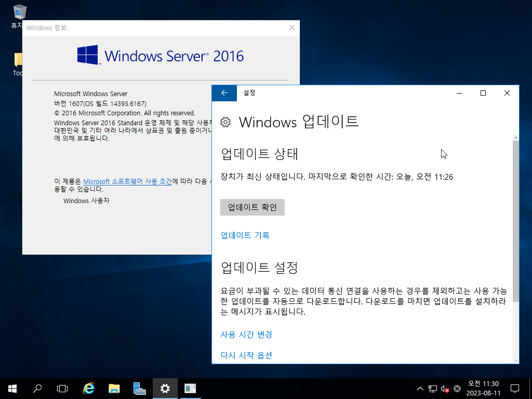Open the 업데이트 기록 link
Image resolution: width=532 pixels, height=399 pixels.
[x=245, y=235]
